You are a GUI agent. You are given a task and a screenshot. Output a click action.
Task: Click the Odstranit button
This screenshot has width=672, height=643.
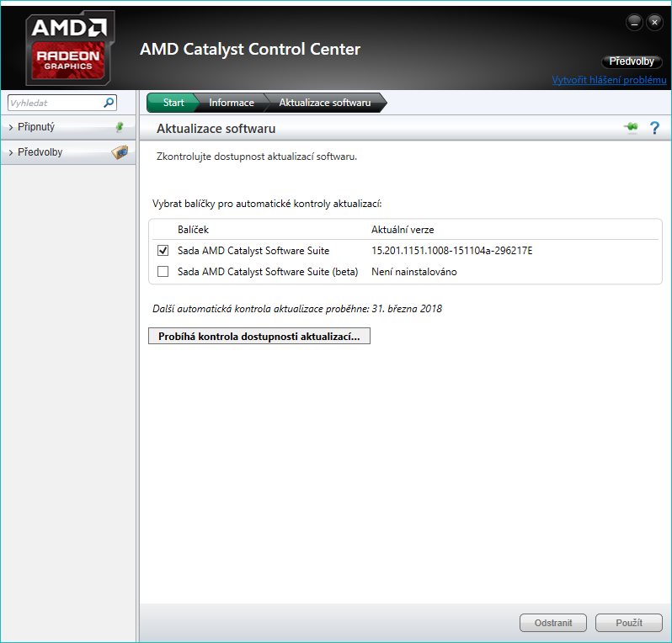553,623
